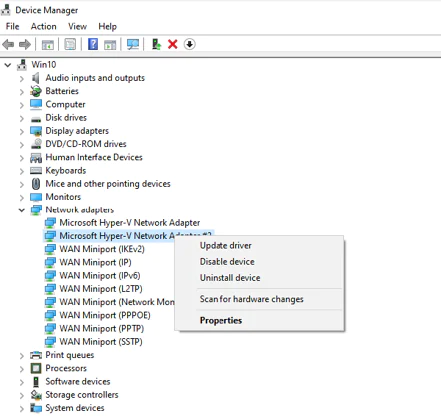Image resolution: width=441 pixels, height=419 pixels.
Task: Select WAN Miniport (IPv6)
Action: [x=100, y=276]
